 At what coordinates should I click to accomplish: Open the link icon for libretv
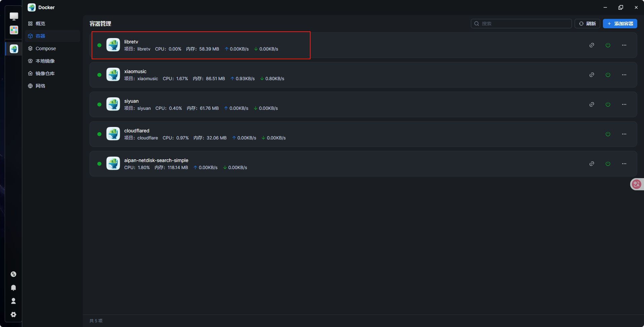592,45
